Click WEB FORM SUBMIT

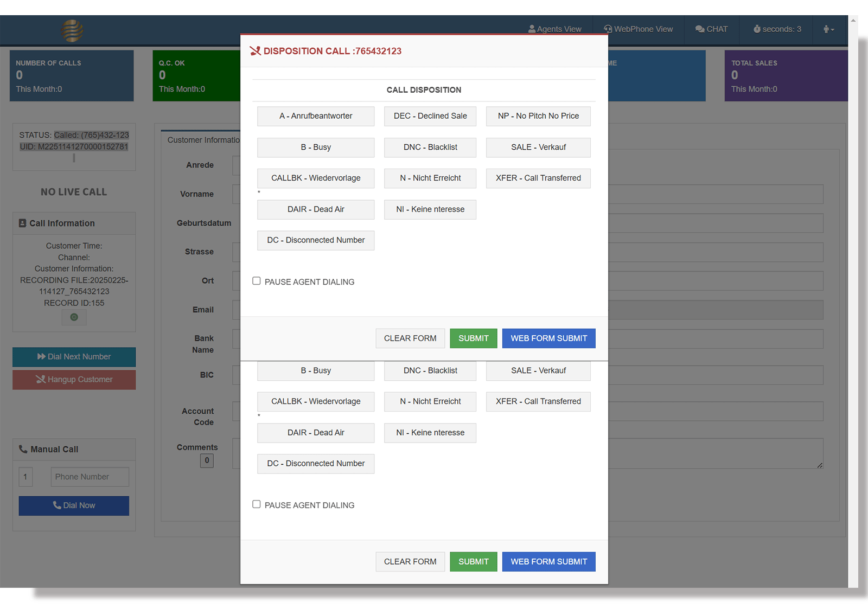tap(548, 338)
